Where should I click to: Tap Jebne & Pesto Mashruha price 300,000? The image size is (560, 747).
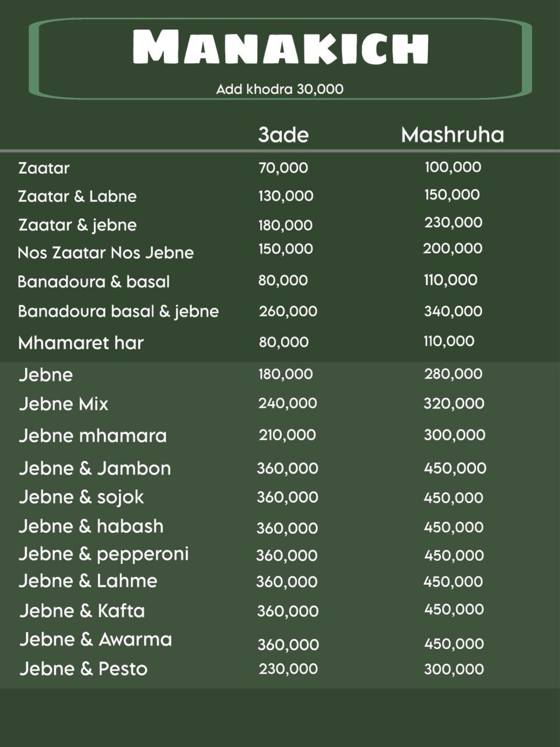[x=454, y=669]
